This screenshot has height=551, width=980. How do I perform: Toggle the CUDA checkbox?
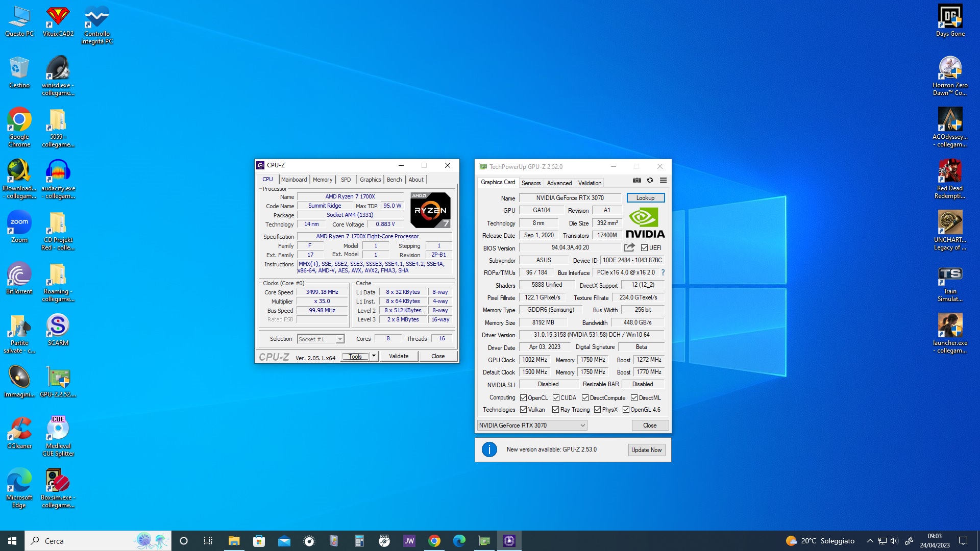[x=556, y=398]
